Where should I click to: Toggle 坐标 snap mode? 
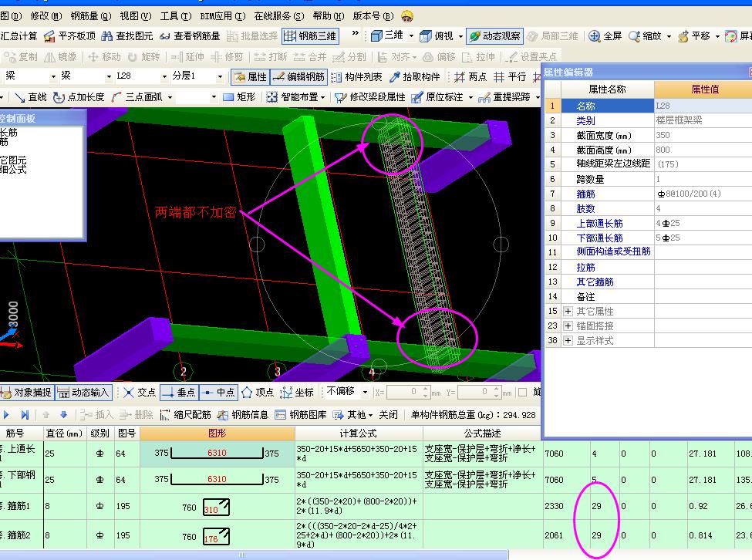297,393
